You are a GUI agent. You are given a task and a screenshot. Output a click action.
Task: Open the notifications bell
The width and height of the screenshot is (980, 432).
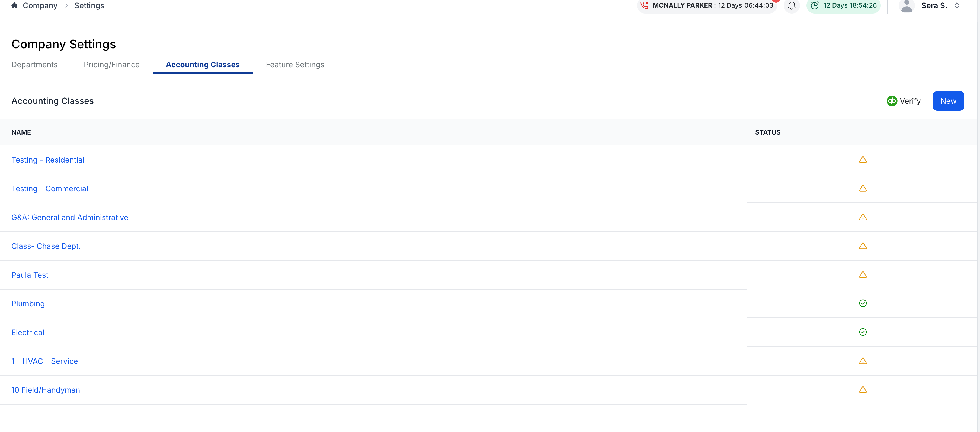[792, 6]
